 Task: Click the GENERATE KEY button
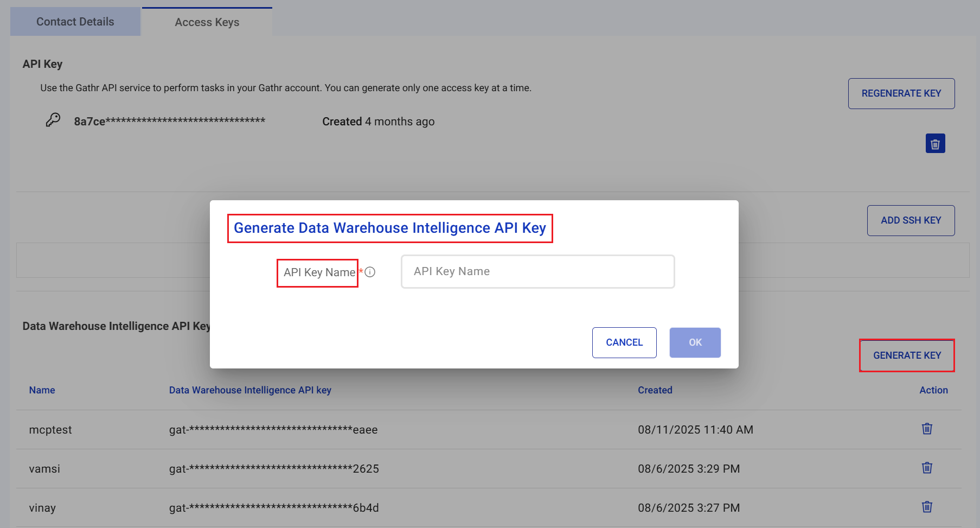click(x=907, y=355)
